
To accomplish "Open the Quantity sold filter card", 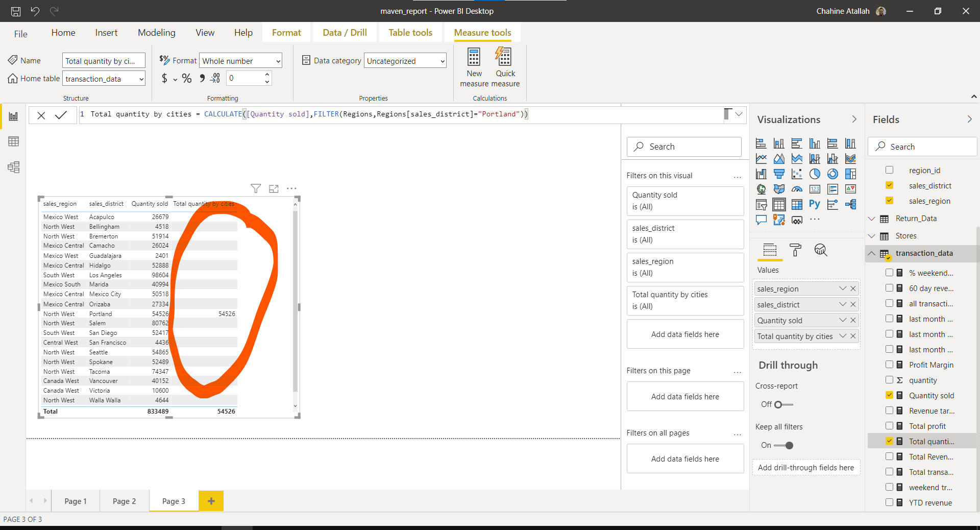I will click(x=685, y=201).
